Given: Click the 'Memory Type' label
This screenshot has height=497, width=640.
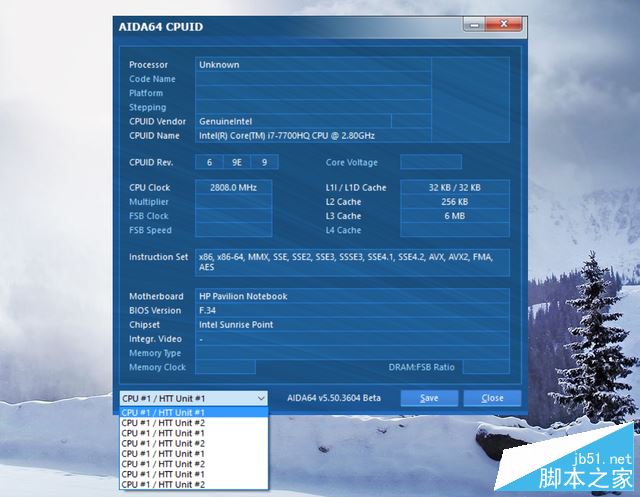Looking at the screenshot, I should 155,353.
